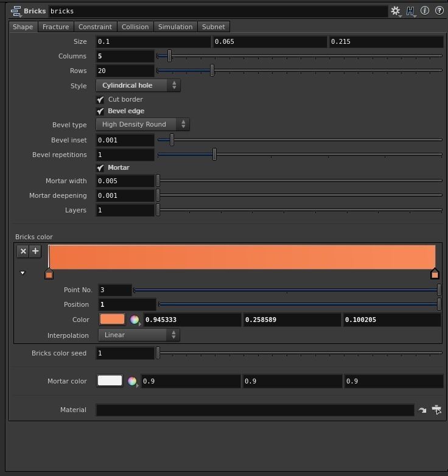This screenshot has width=448, height=476.
Task: Click the Mortar width slider handle
Action: coord(158,180)
